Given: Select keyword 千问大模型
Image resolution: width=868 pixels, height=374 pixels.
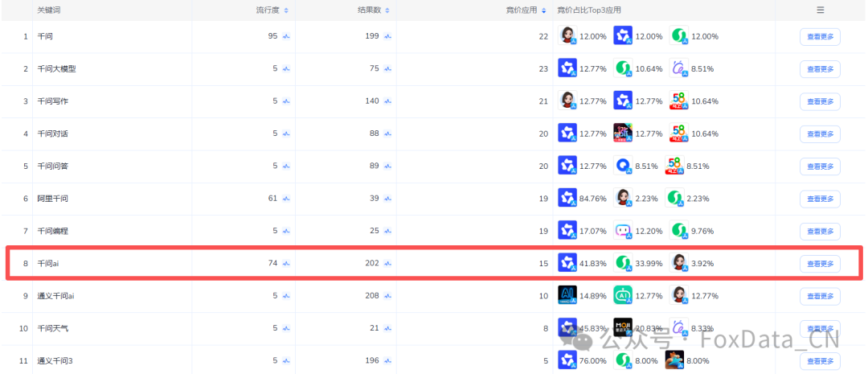Looking at the screenshot, I should click(x=56, y=69).
